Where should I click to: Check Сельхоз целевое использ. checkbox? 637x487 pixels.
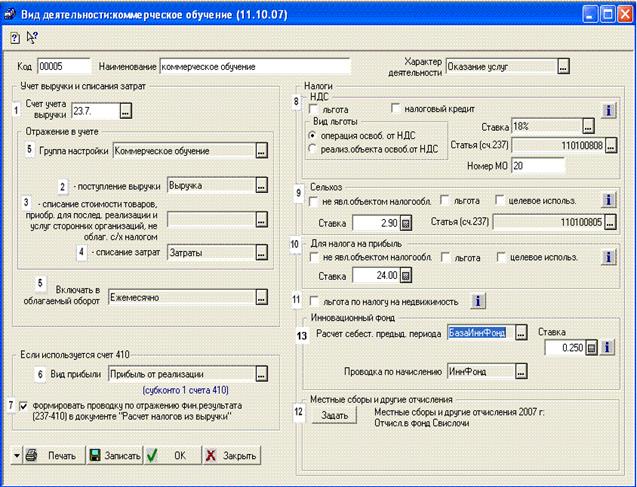(500, 201)
